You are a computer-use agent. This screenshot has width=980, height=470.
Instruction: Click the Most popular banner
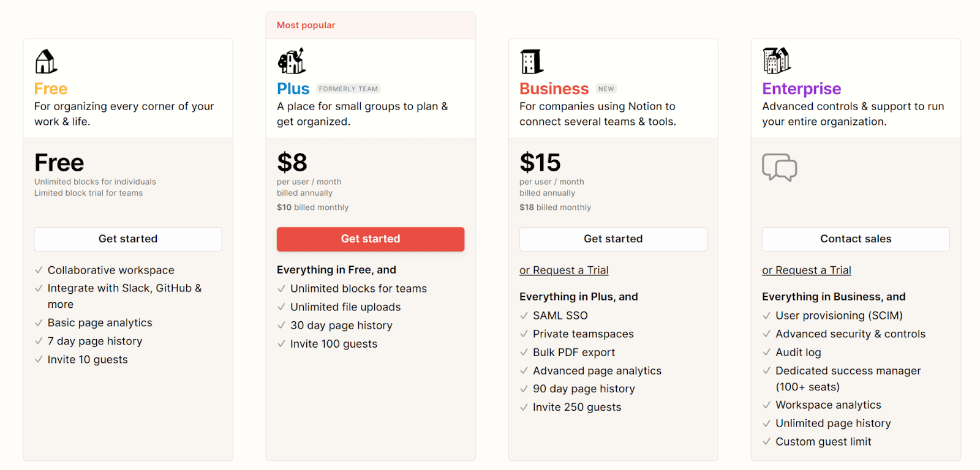[370, 25]
